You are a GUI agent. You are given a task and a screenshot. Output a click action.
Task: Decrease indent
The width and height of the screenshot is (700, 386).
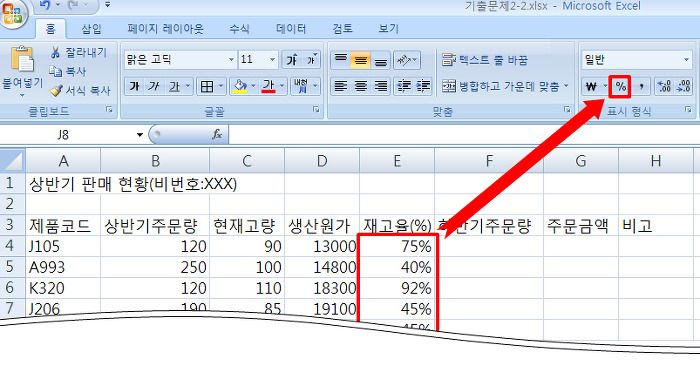[404, 86]
